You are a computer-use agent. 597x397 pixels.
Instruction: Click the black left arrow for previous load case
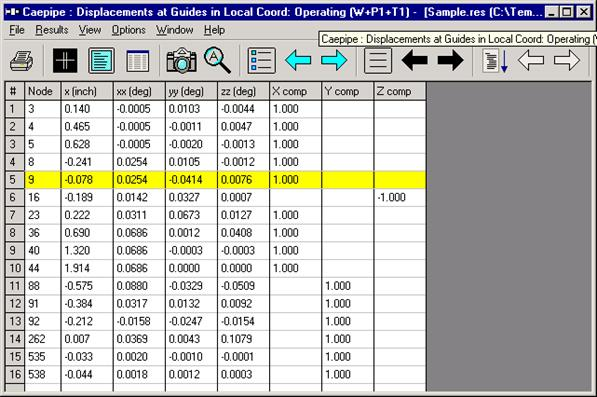pos(415,60)
